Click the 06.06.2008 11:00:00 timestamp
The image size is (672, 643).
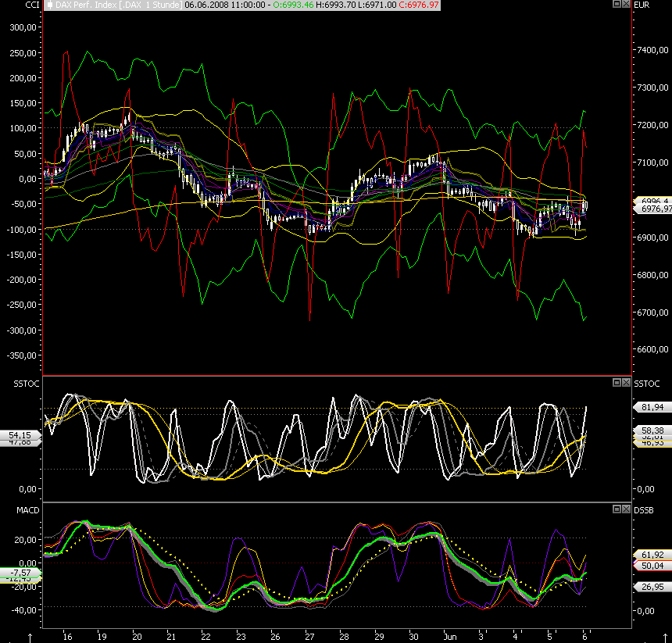point(225,5)
